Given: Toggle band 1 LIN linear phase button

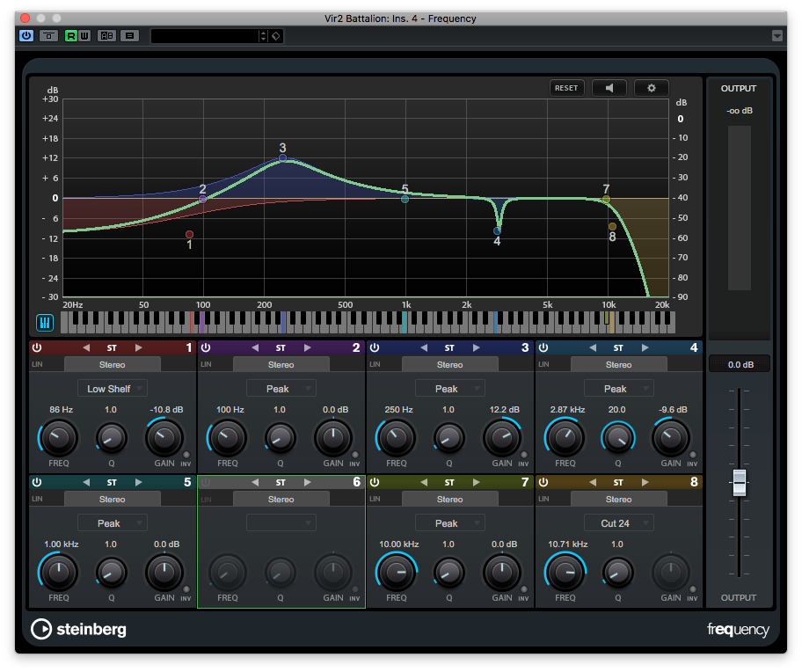Looking at the screenshot, I should [x=37, y=364].
